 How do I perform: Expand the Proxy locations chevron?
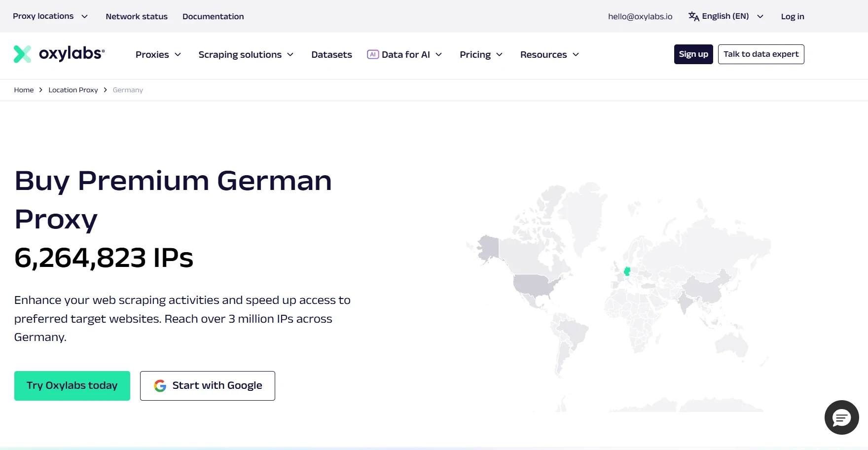tap(84, 16)
